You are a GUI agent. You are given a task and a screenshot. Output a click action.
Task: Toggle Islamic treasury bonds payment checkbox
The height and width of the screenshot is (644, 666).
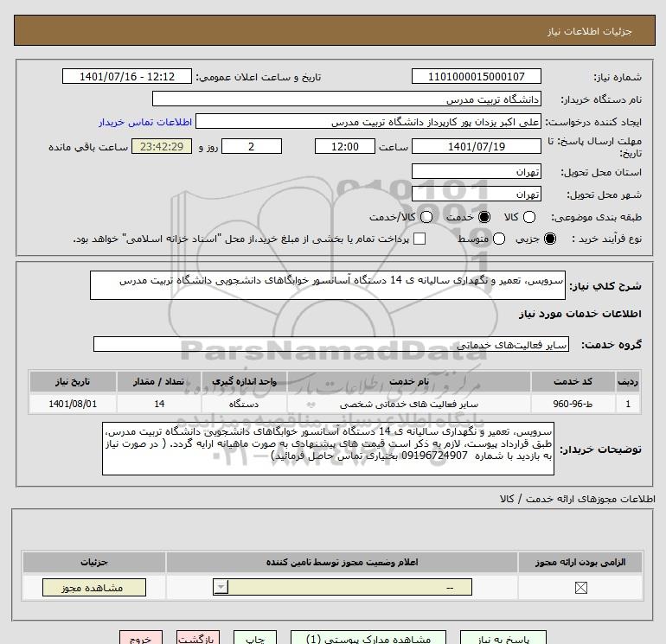click(x=419, y=239)
